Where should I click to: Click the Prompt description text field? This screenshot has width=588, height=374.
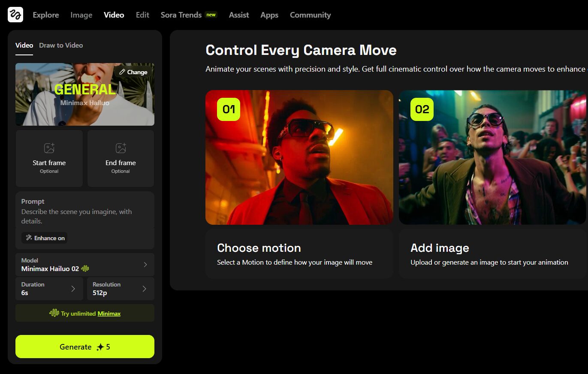click(x=84, y=217)
